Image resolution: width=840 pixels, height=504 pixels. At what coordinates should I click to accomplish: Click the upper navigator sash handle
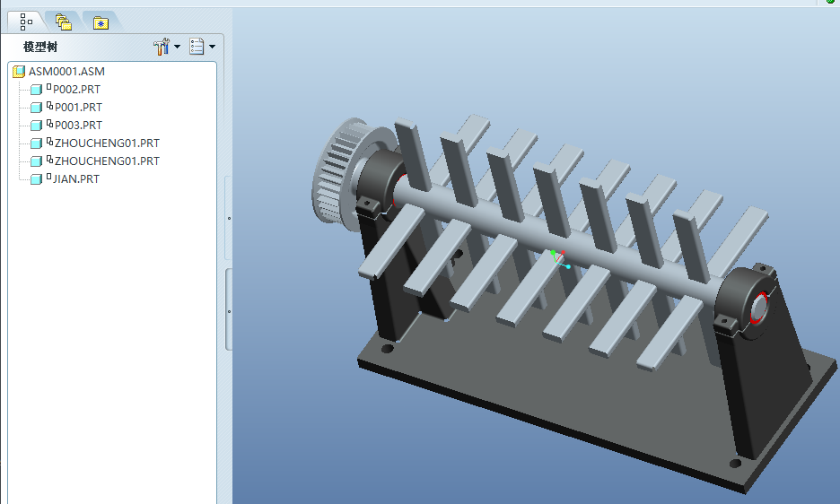229,218
